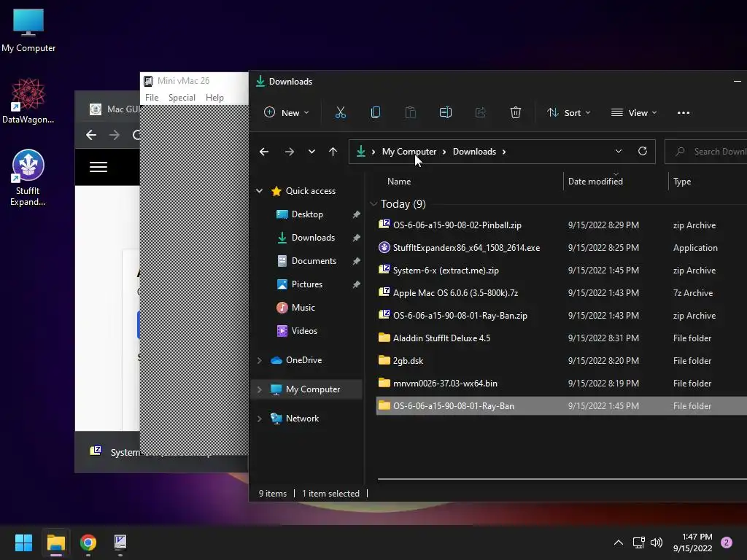The height and width of the screenshot is (560, 747).
Task: Open the Special menu in Mini vMac
Action: coord(182,97)
